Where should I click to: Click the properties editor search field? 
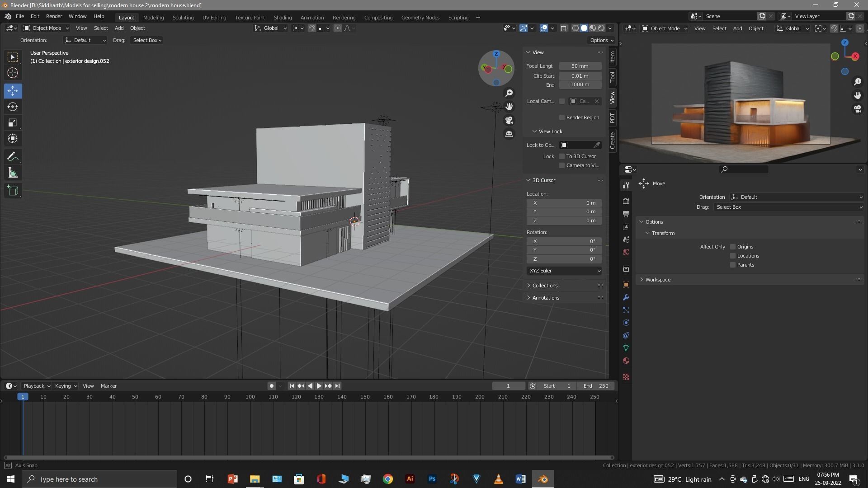coord(744,169)
